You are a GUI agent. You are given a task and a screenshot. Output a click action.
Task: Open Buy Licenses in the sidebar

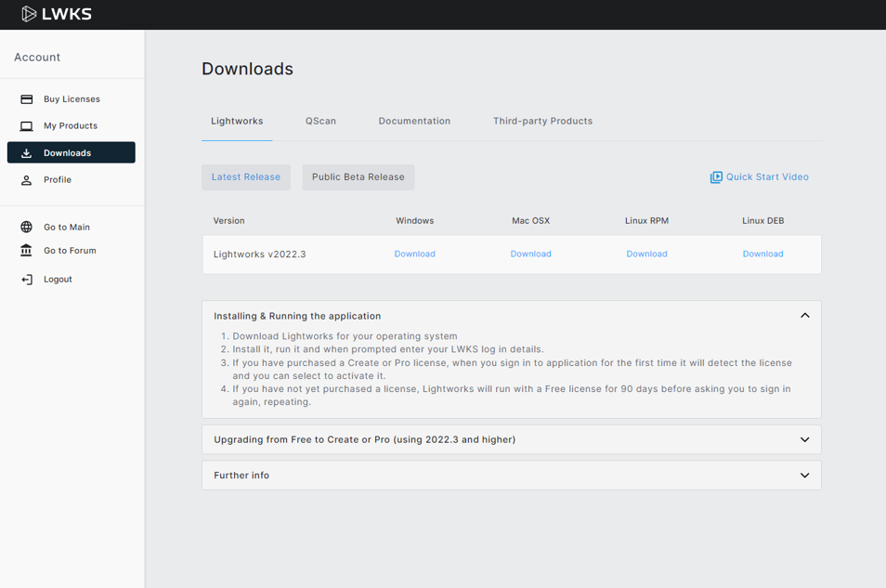click(72, 99)
